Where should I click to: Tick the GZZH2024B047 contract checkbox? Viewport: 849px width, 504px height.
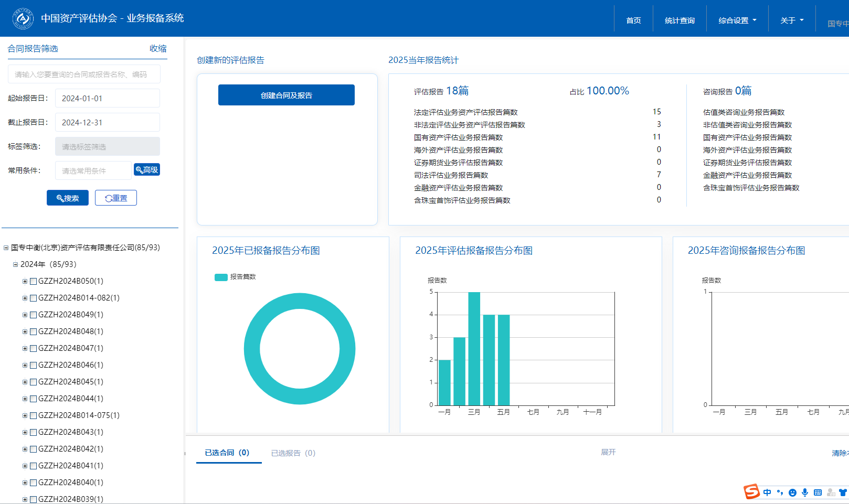pos(34,349)
